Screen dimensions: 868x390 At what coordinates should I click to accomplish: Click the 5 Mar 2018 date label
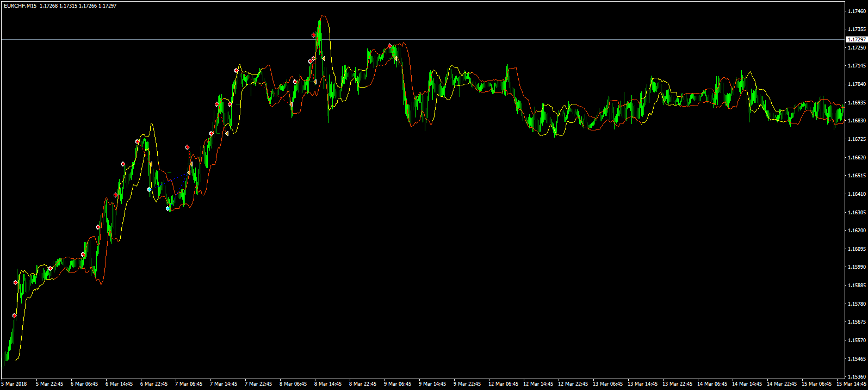coord(14,384)
